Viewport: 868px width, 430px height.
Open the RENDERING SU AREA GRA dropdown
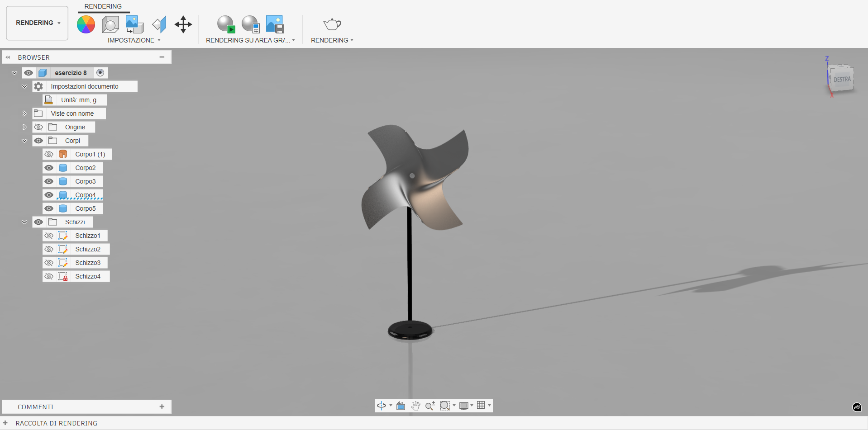coord(295,40)
